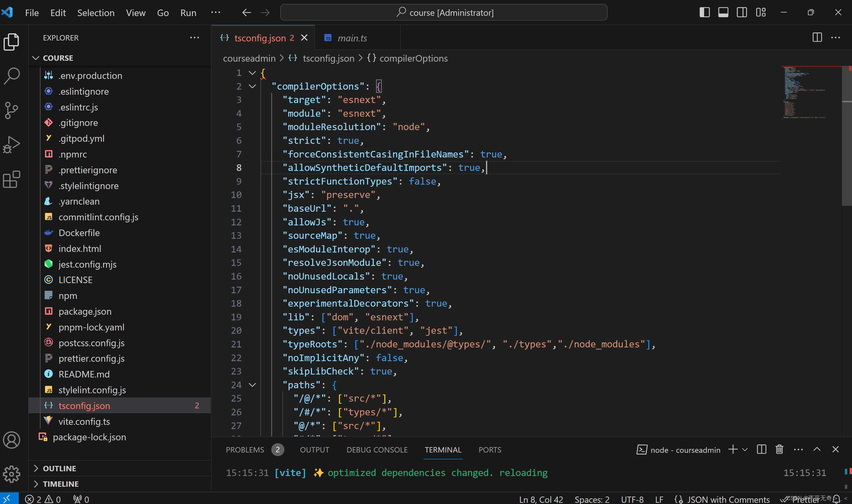The image size is (852, 504).
Task: Click the Explorer icon in activity bar
Action: pyautogui.click(x=11, y=40)
